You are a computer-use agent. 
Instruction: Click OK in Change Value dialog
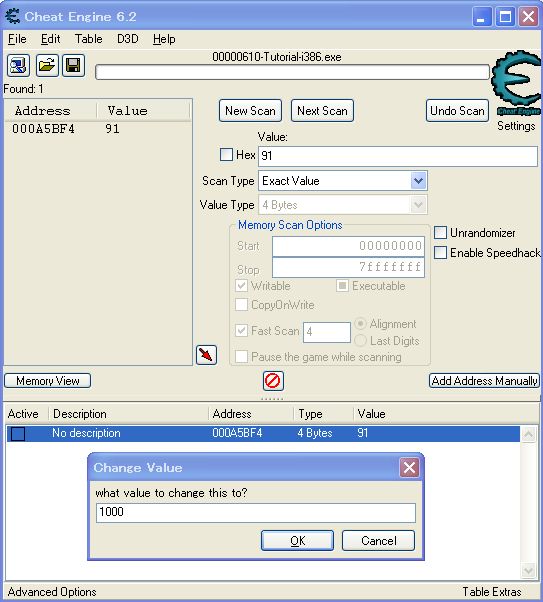tap(297, 541)
